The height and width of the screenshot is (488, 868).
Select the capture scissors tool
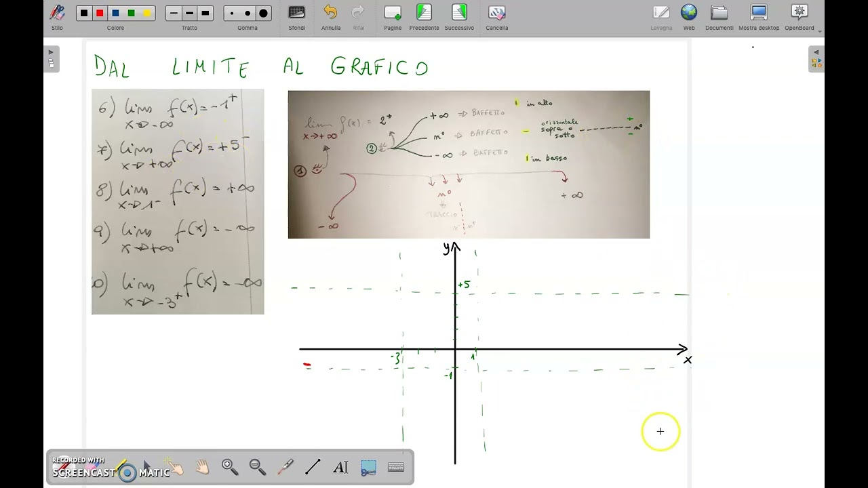(x=368, y=467)
